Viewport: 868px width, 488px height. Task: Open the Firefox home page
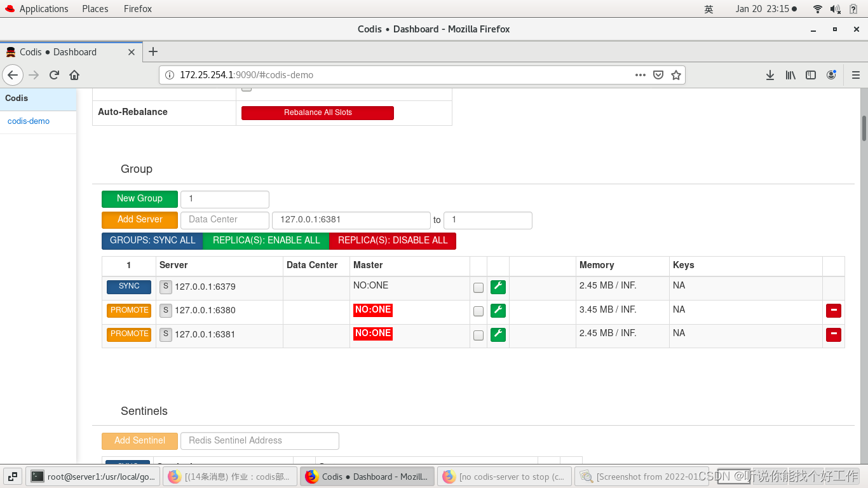pos(74,75)
